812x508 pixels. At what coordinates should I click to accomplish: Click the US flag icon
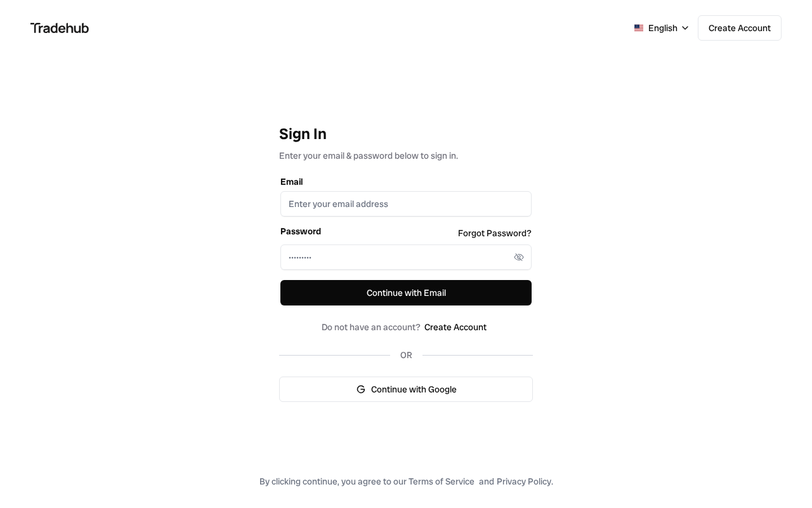pos(639,28)
